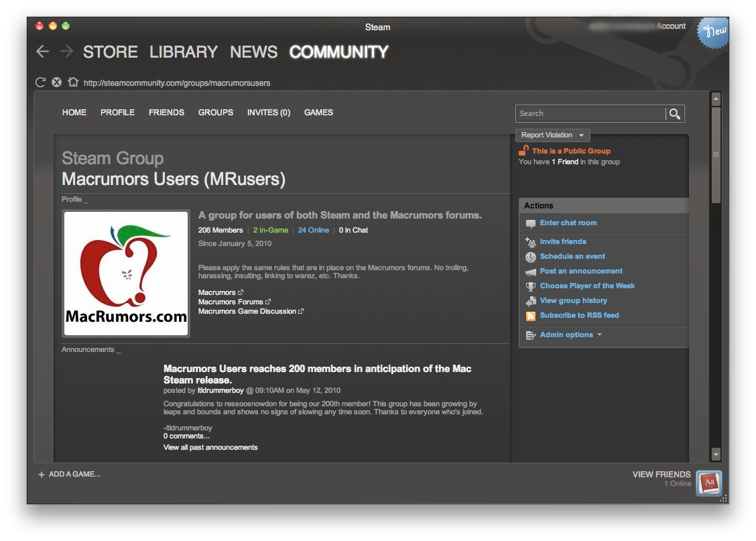Click the orange RSS feed icon
Image resolution: width=756 pixels, height=541 pixels.
click(530, 316)
